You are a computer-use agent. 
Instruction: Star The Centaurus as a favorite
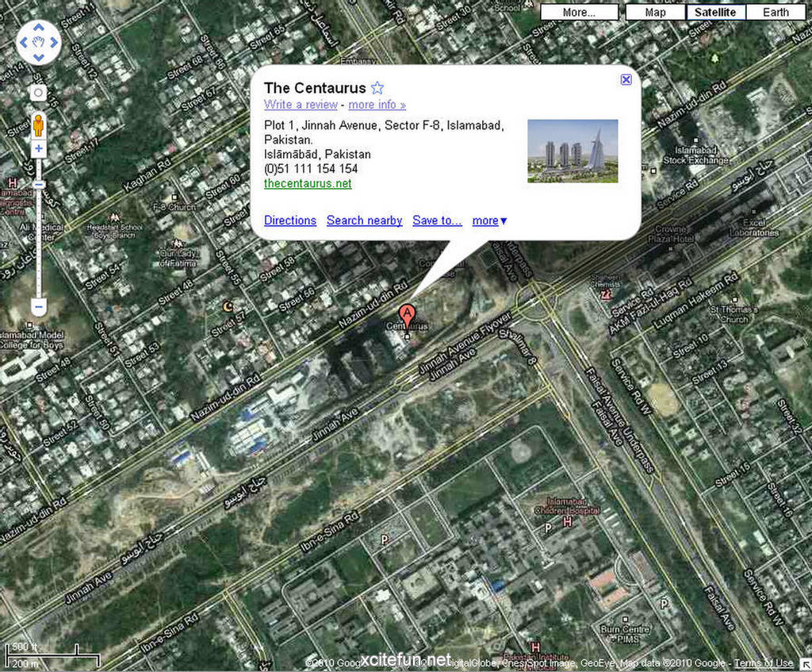(x=377, y=87)
